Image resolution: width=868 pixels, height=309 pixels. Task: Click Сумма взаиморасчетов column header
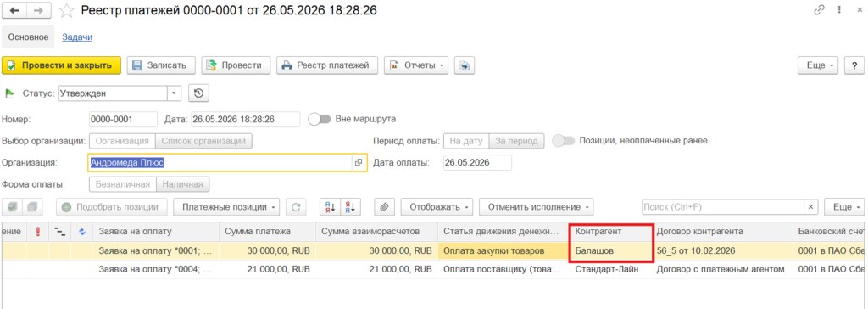(x=376, y=232)
